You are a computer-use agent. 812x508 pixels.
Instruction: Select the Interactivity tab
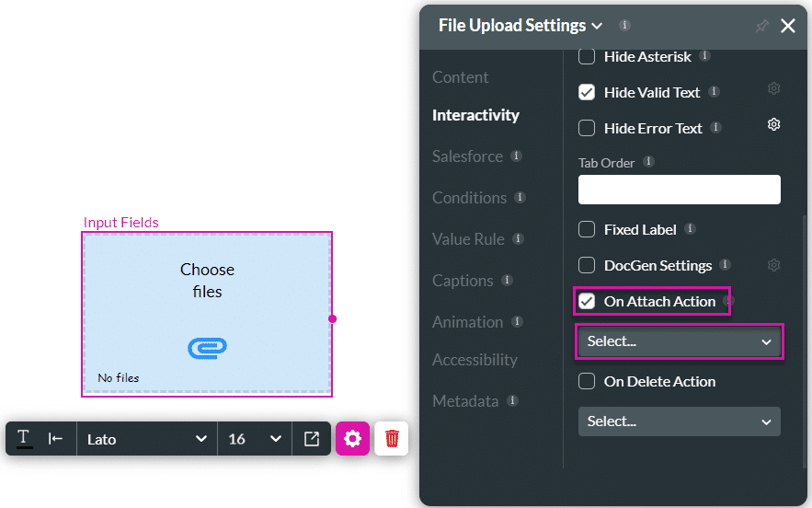[475, 115]
